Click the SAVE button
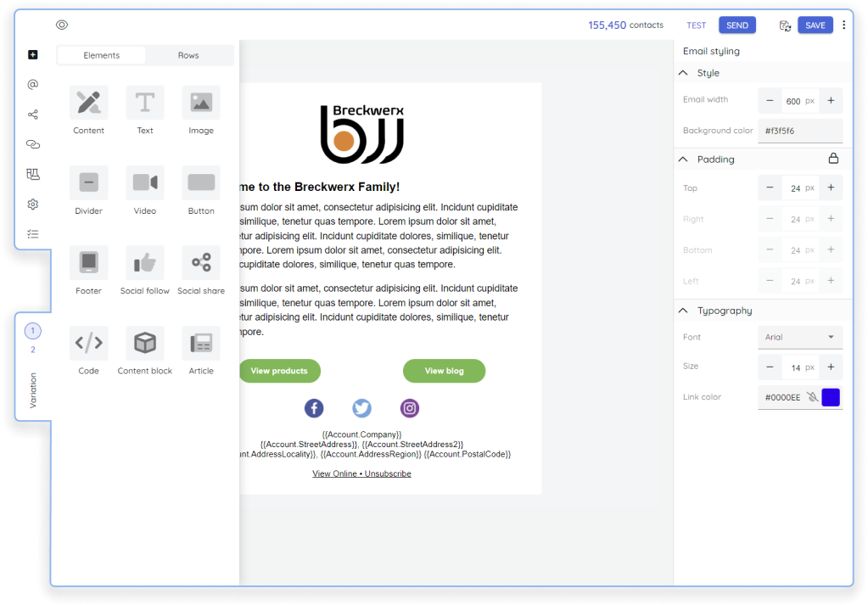Screen dimensions: 868x605 coord(815,25)
